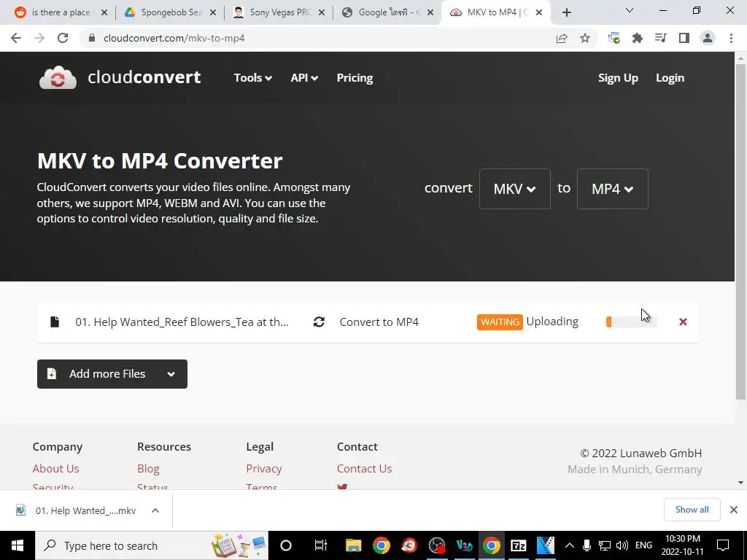This screenshot has height=560, width=747.
Task: Toggle the browser side panel
Action: (x=684, y=38)
